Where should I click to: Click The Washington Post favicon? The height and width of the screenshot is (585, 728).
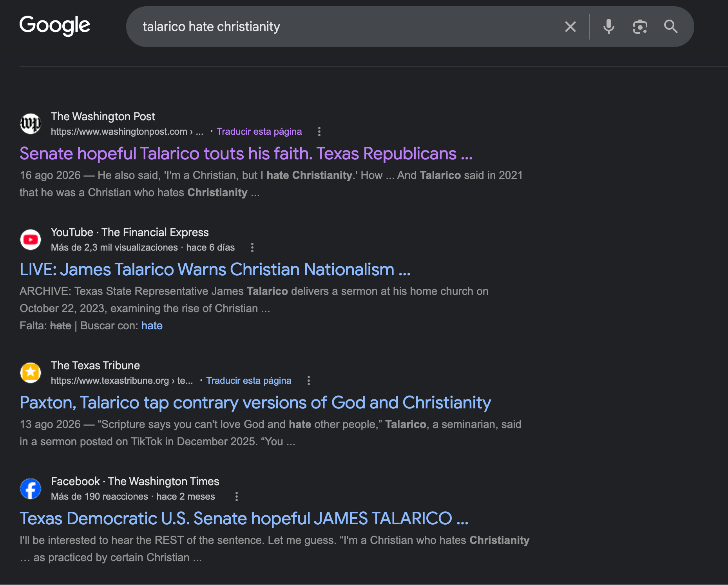(x=31, y=124)
